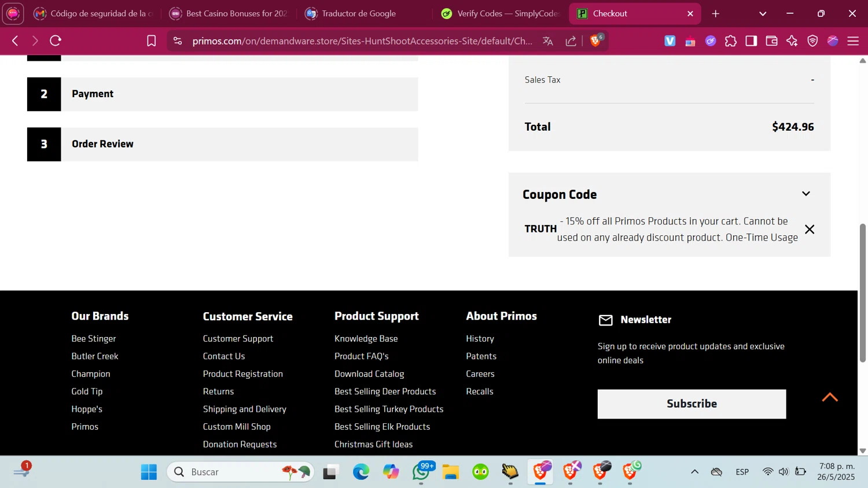Image resolution: width=868 pixels, height=488 pixels.
Task: Click the Subscribe button
Action: [692, 404]
